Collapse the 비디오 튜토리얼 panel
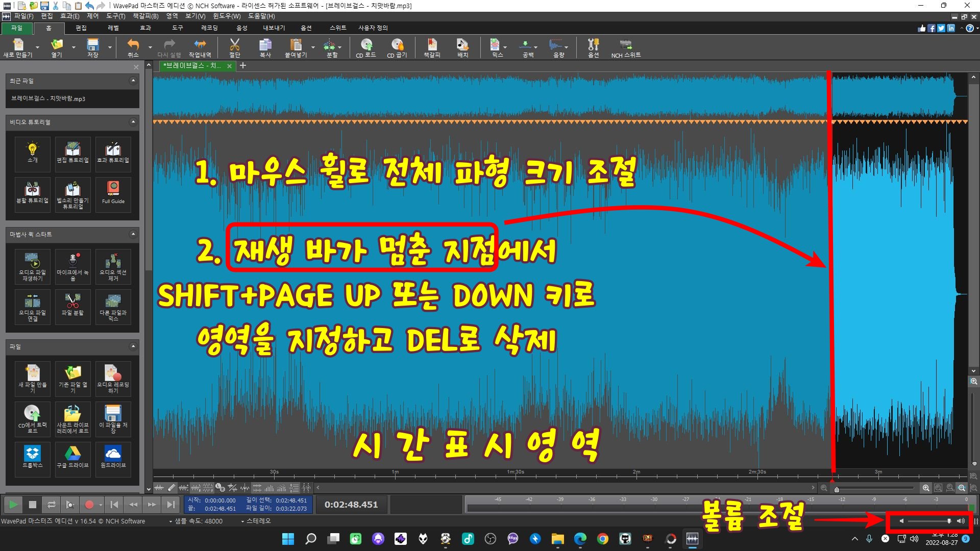This screenshot has height=551, width=980. coord(133,122)
